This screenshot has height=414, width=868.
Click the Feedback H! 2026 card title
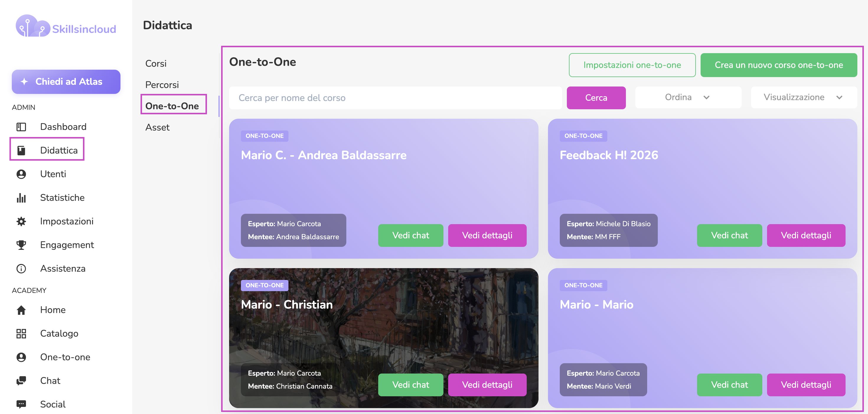point(608,155)
